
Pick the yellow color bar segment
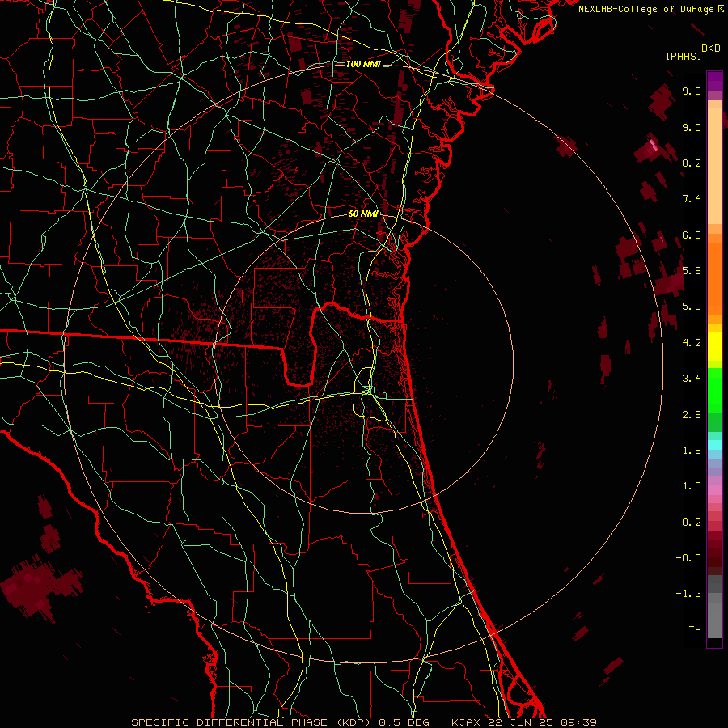tap(714, 346)
